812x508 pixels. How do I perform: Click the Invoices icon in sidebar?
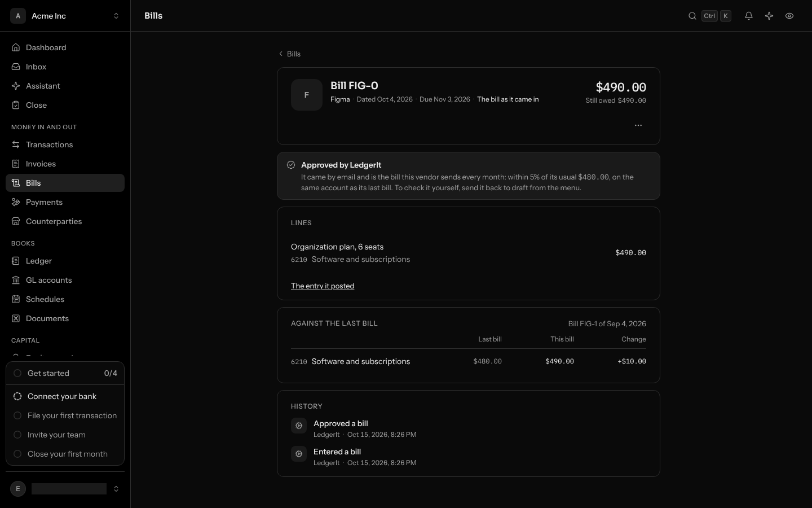16,164
